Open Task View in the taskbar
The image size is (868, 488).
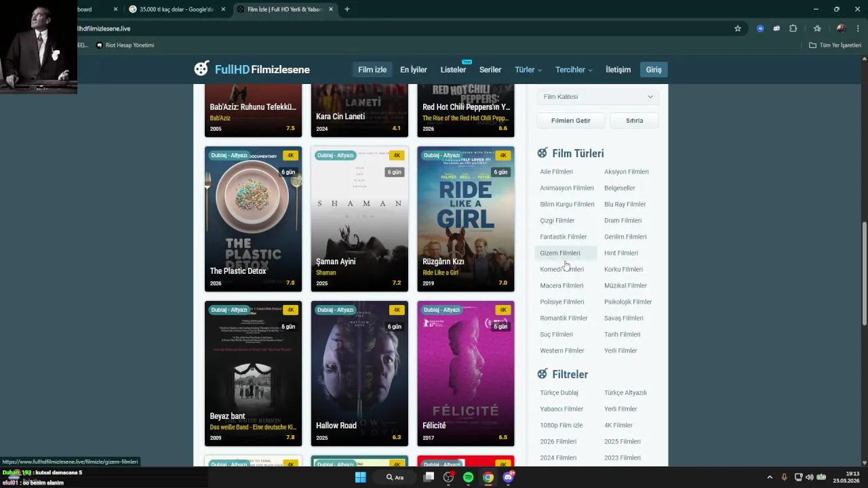click(x=429, y=477)
